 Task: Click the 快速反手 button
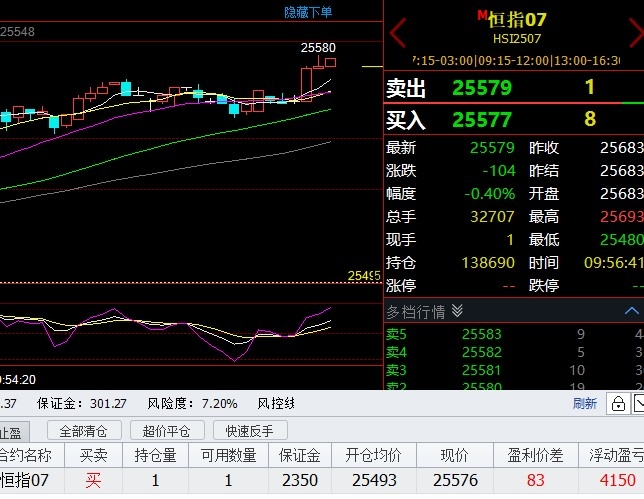pos(250,431)
